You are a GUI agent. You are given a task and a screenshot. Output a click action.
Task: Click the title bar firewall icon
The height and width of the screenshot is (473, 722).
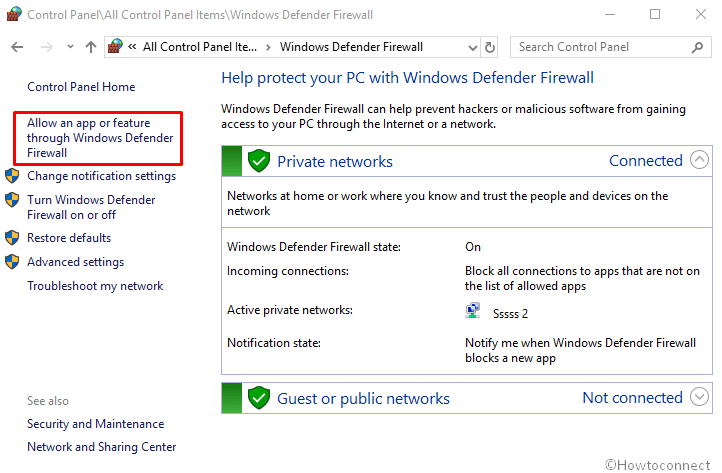[x=14, y=14]
